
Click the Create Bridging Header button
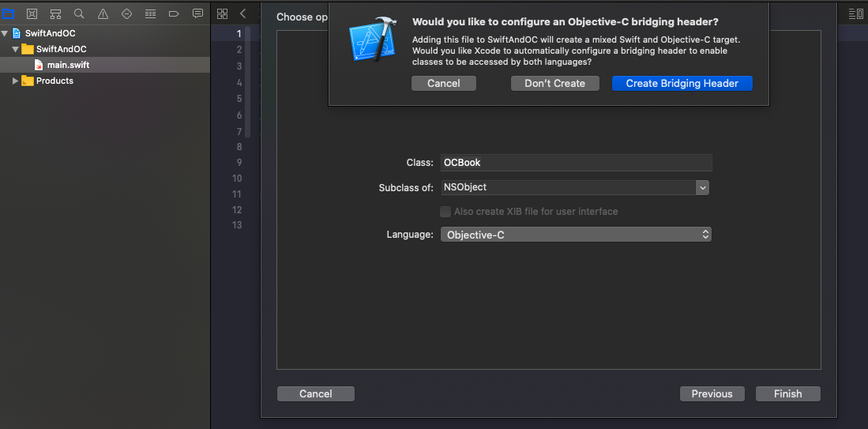pyautogui.click(x=682, y=83)
